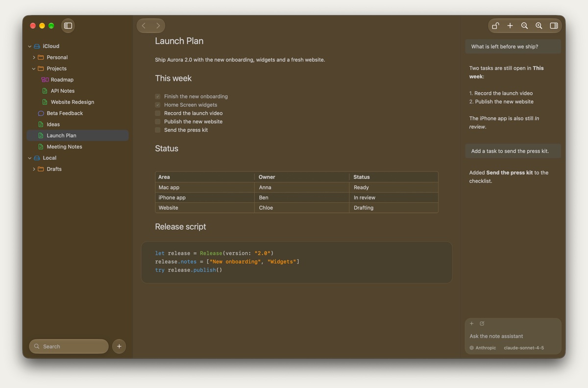The width and height of the screenshot is (588, 388).
Task: Click the In review status cell
Action: pyautogui.click(x=394, y=197)
